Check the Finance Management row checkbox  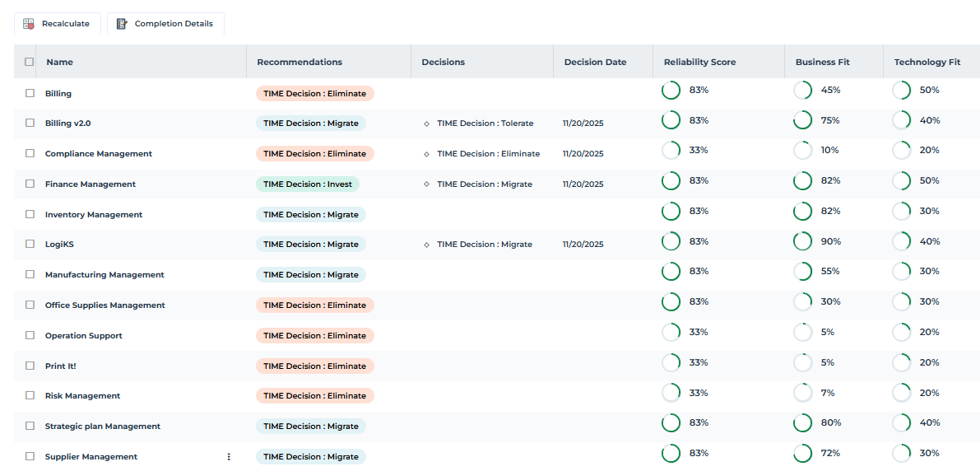click(30, 184)
